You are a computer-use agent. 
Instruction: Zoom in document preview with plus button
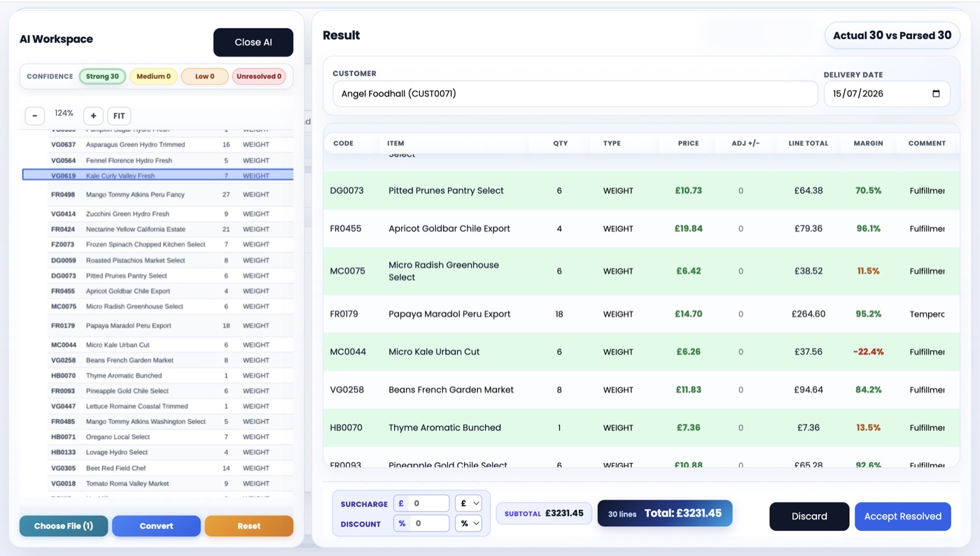[x=93, y=116]
